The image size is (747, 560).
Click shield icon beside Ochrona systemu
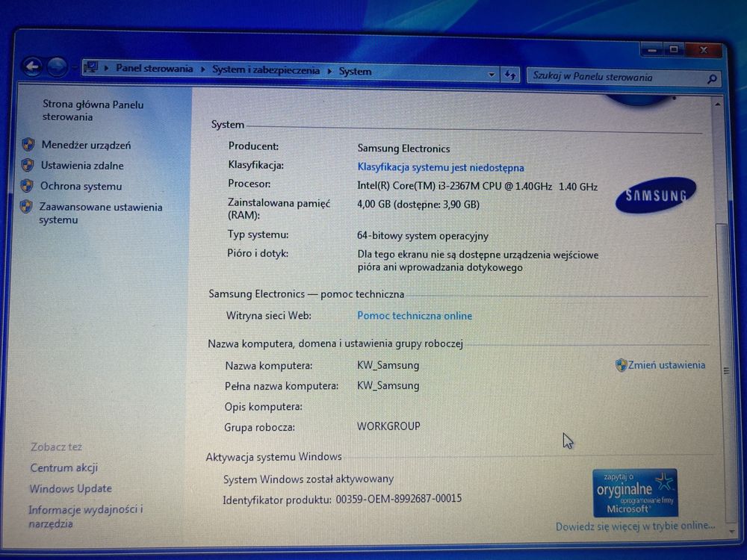[x=27, y=185]
